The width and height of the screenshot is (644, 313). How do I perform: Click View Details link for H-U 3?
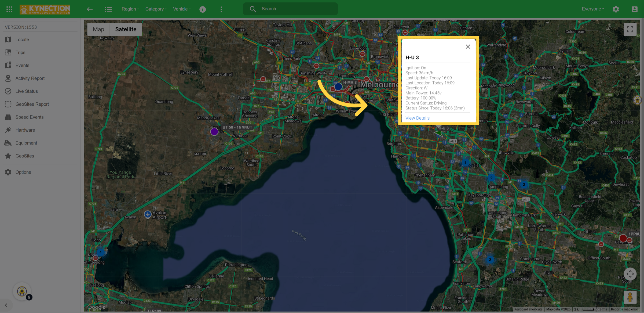417,118
